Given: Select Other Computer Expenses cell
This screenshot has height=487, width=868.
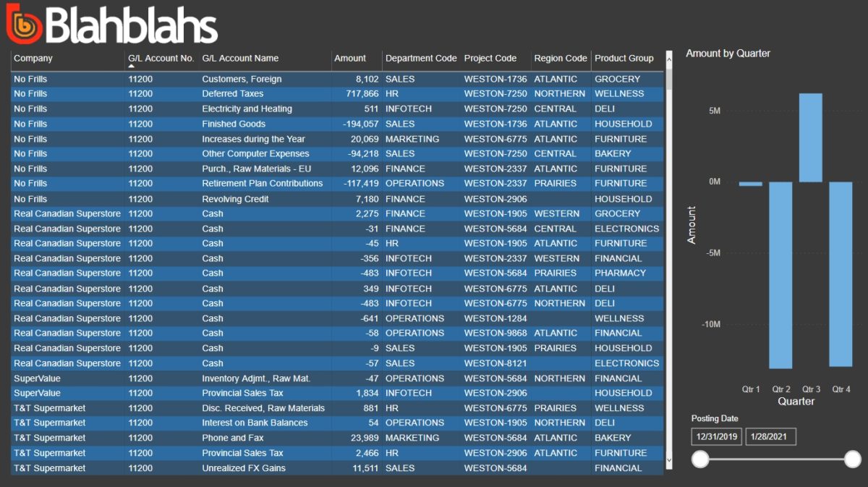Looking at the screenshot, I should point(255,153).
